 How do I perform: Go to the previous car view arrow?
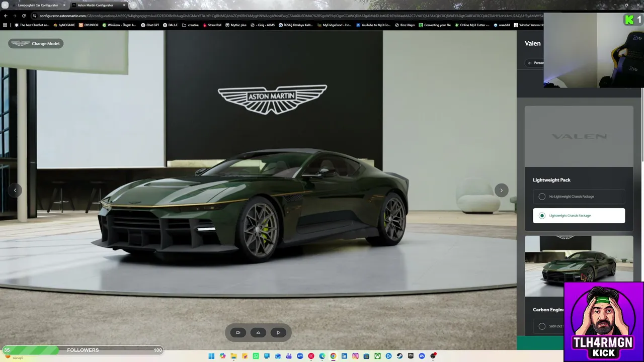15,190
